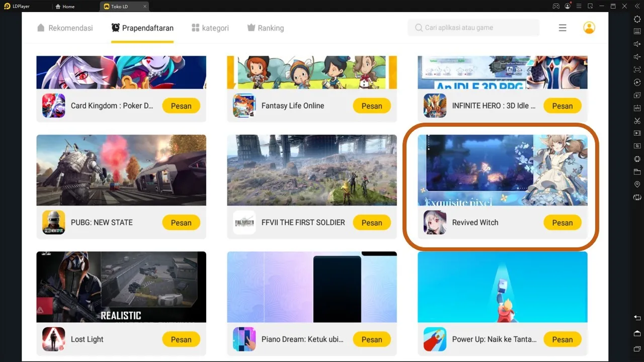Viewport: 644px width, 362px height.
Task: Click the scissors screenshot tool
Action: pyautogui.click(x=637, y=121)
